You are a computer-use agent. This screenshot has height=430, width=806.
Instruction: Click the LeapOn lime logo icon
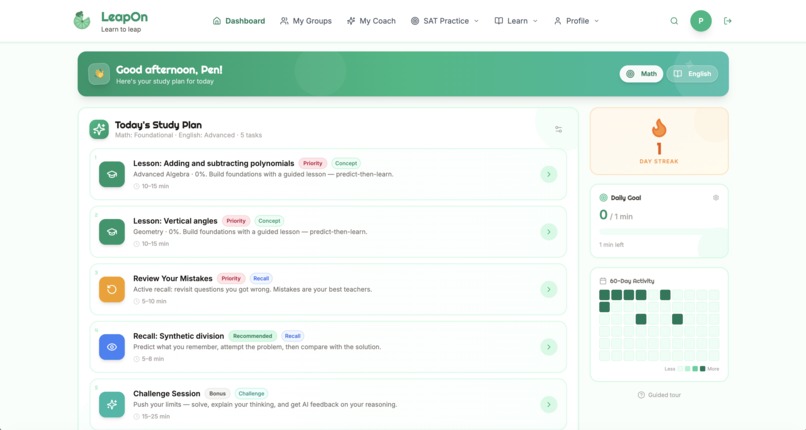(x=82, y=21)
